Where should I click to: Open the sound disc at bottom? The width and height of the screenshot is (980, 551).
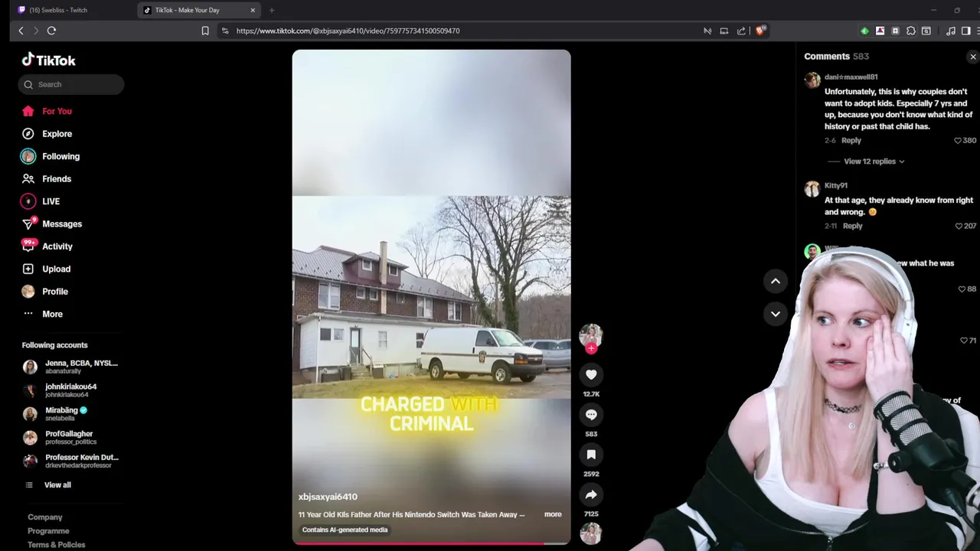[x=591, y=533]
